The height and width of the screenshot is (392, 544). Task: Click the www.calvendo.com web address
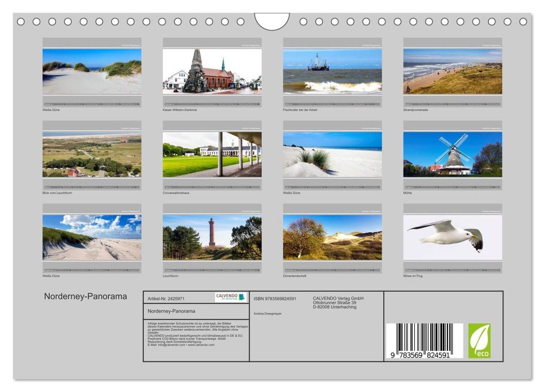tap(201, 345)
